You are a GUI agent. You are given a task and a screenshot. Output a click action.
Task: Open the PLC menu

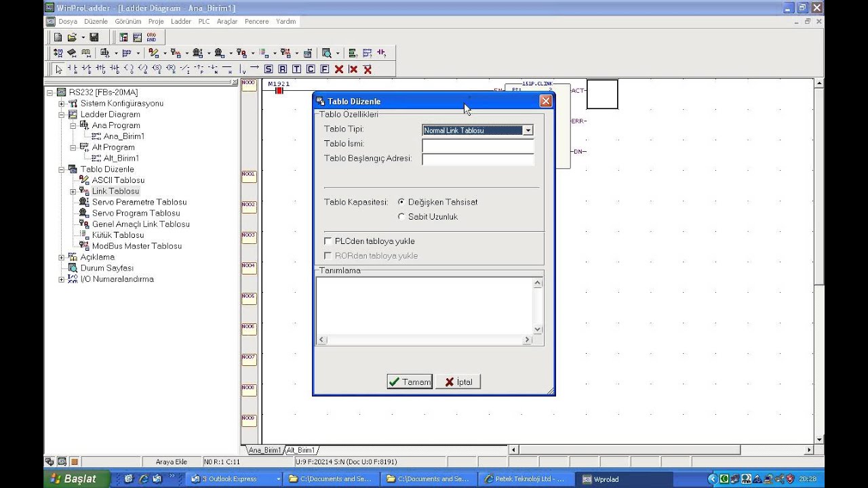click(204, 22)
